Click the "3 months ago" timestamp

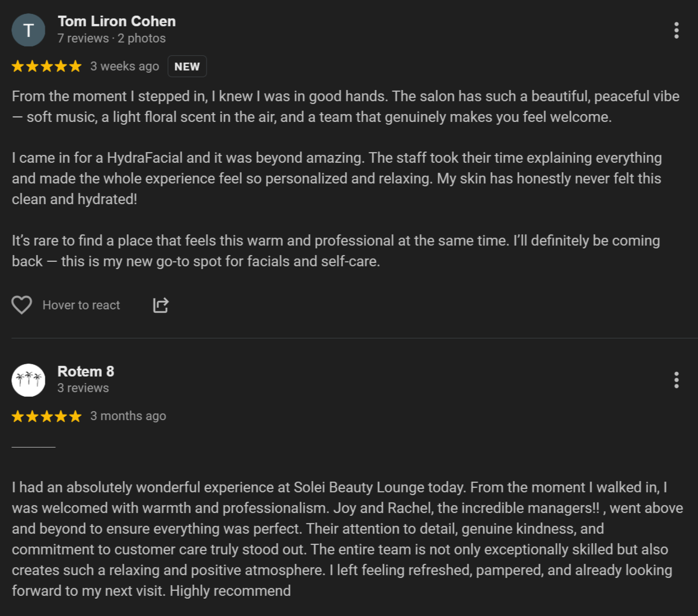[128, 416]
